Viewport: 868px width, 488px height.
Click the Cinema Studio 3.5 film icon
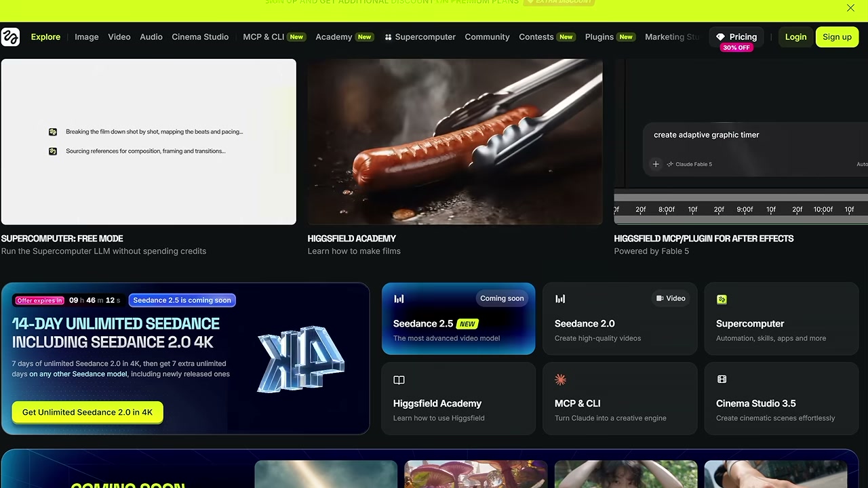click(x=722, y=380)
